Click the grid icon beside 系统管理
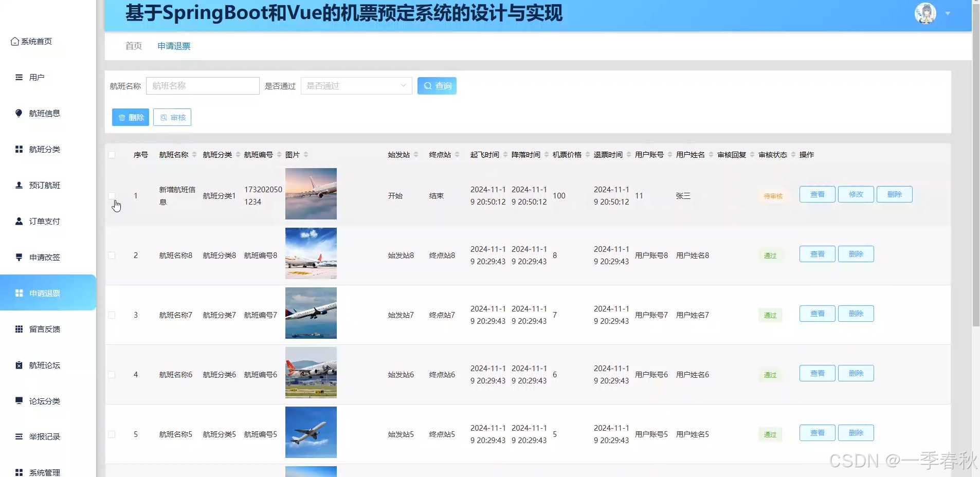Viewport: 980px width, 477px height. click(19, 472)
